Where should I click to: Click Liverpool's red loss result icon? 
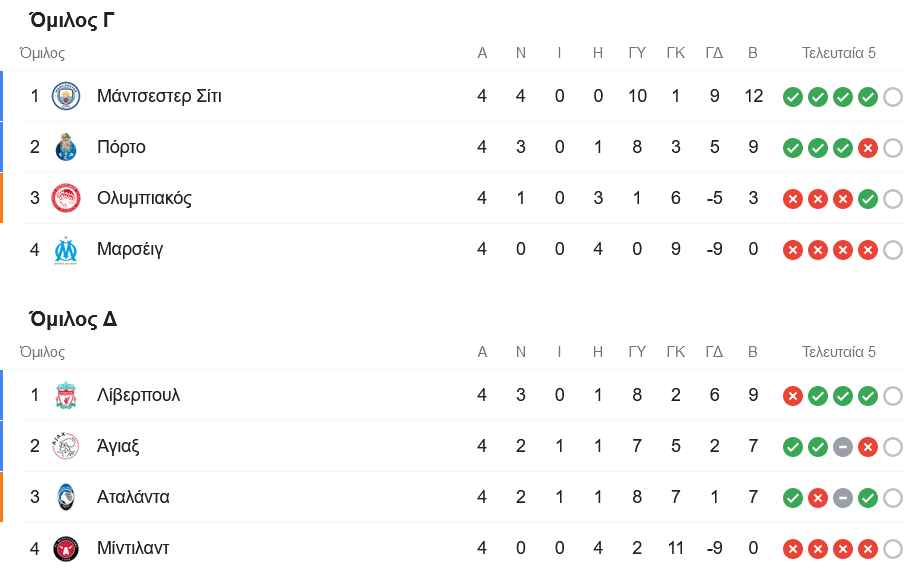click(793, 396)
